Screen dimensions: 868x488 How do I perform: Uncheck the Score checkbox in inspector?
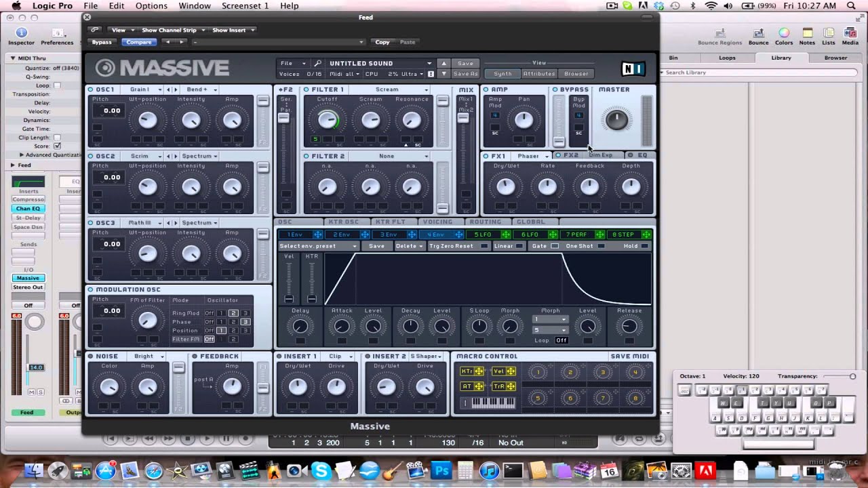(x=57, y=146)
